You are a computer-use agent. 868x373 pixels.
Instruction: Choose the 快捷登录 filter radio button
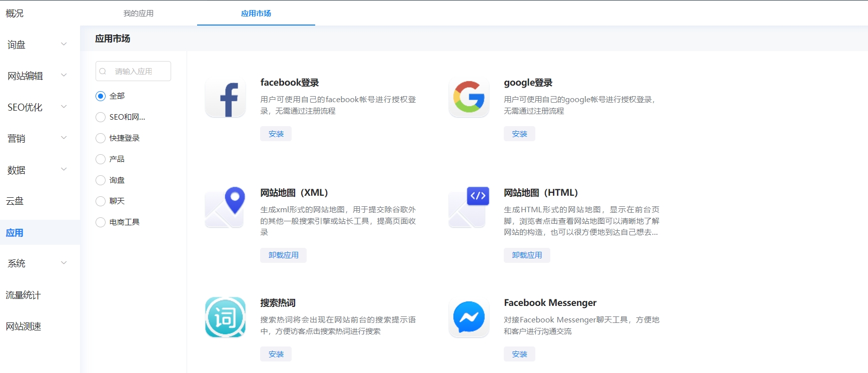pos(101,138)
